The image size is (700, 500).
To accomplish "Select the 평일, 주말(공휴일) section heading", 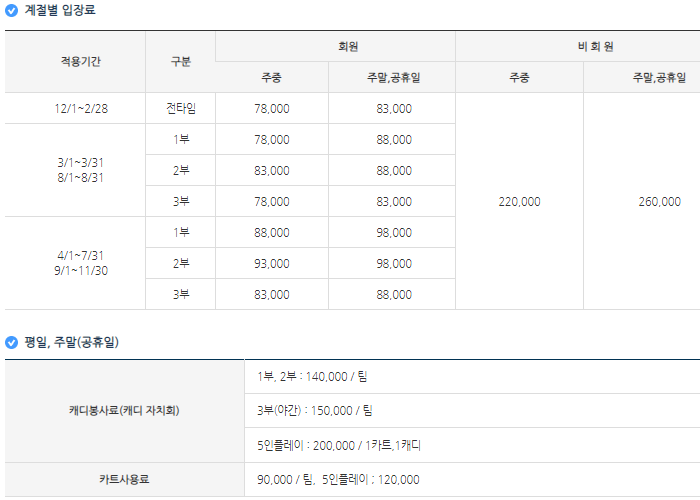I will [72, 342].
